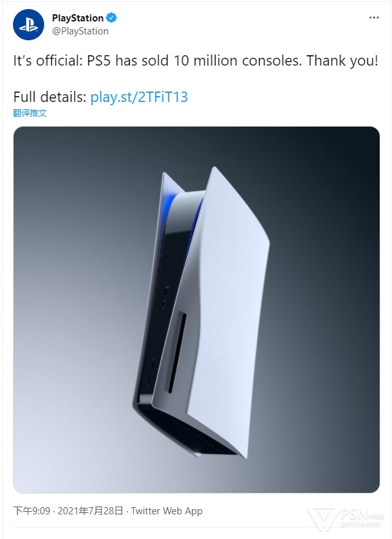
Task: Enlarge the PS5 console photo
Action: click(196, 309)
